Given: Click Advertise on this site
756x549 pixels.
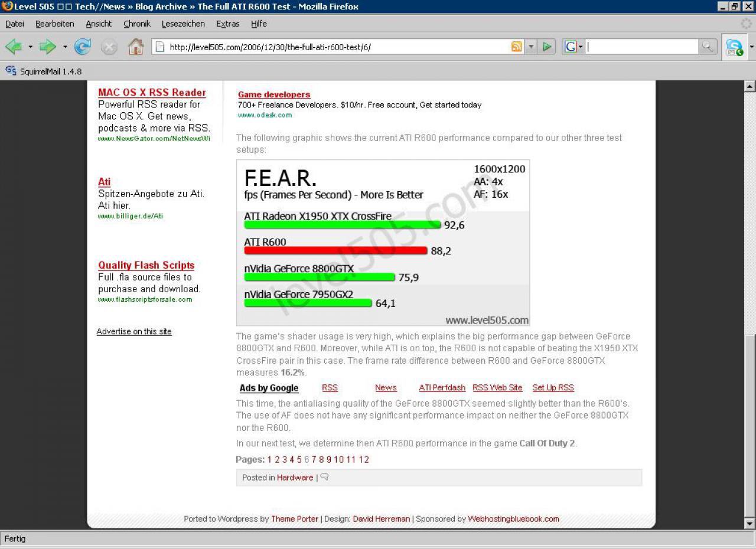Looking at the screenshot, I should pos(134,332).
